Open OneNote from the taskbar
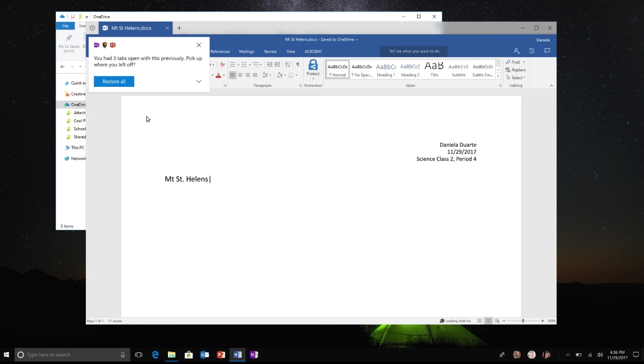 [x=254, y=354]
